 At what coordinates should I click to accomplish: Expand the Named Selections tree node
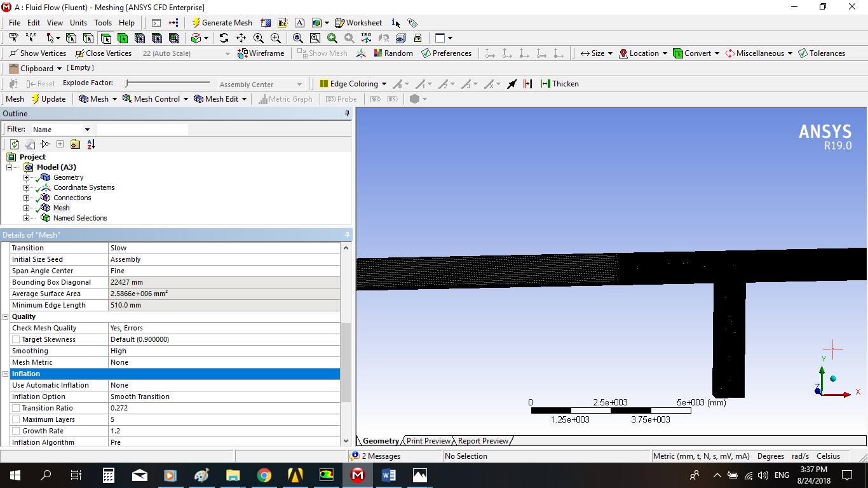26,219
